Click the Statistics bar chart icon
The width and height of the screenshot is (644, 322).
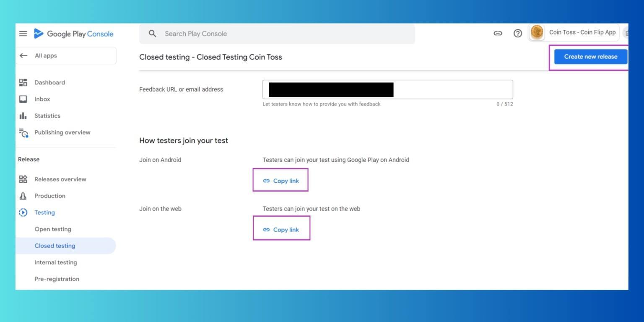[23, 116]
